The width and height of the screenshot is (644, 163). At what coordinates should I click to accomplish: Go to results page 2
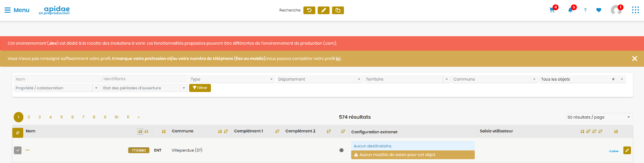click(29, 117)
